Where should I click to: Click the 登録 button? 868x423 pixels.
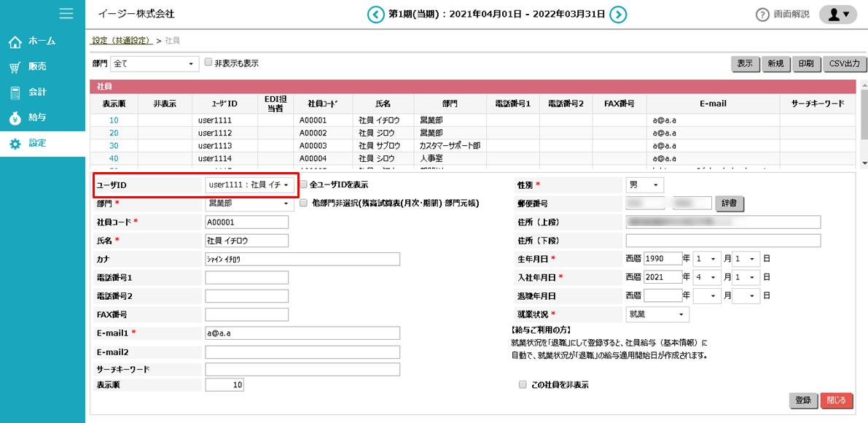pos(802,400)
